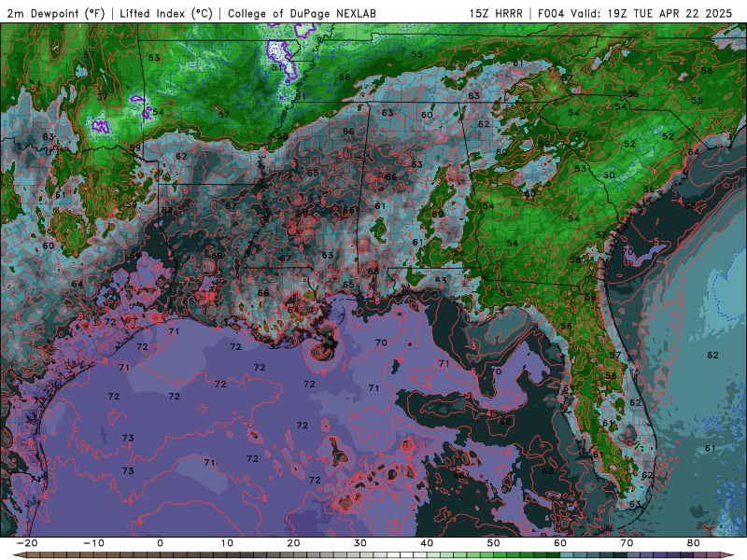Image resolution: width=747 pixels, height=560 pixels.
Task: Click the 60 tick label on color bar
Action: tap(560, 543)
